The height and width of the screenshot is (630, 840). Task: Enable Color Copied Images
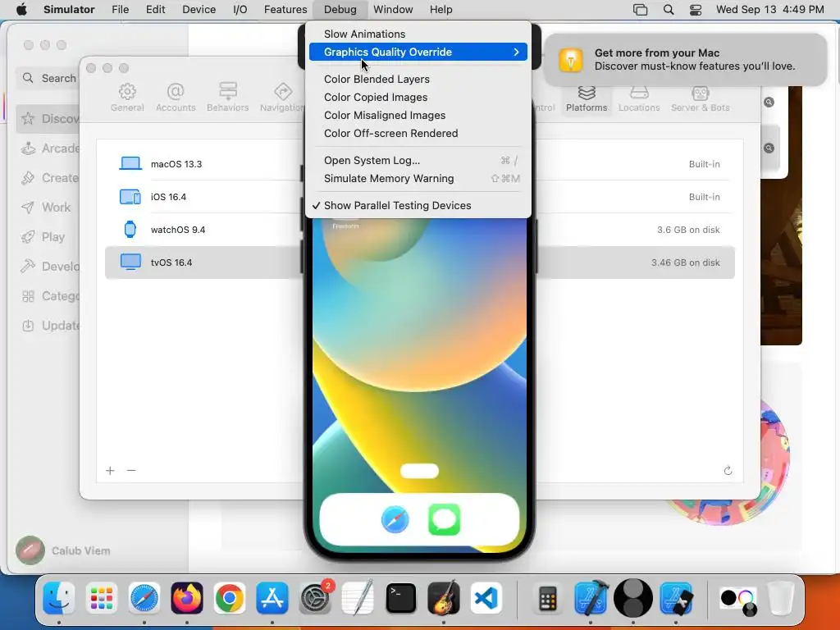tap(418, 97)
